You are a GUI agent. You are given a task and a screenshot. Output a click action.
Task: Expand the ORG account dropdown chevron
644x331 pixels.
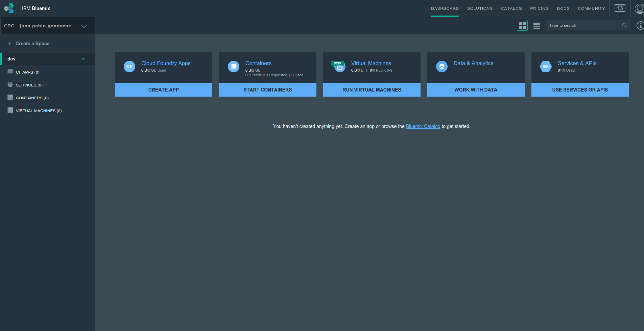(84, 26)
